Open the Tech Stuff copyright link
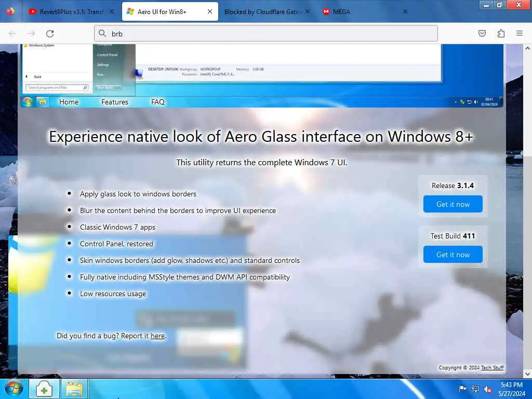532x399 pixels. pyautogui.click(x=492, y=367)
